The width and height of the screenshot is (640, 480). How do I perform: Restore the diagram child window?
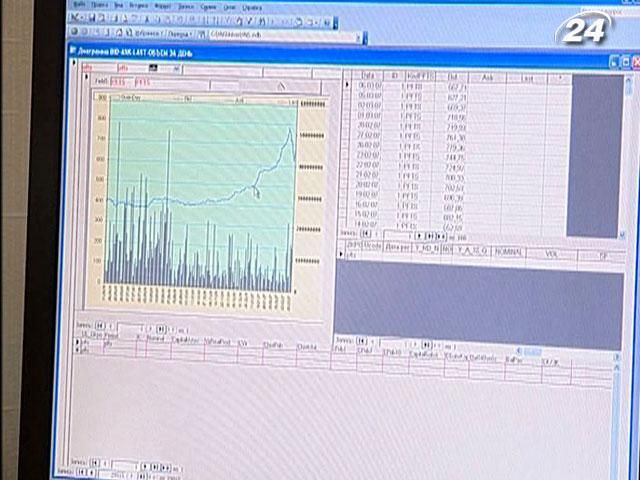click(x=626, y=62)
